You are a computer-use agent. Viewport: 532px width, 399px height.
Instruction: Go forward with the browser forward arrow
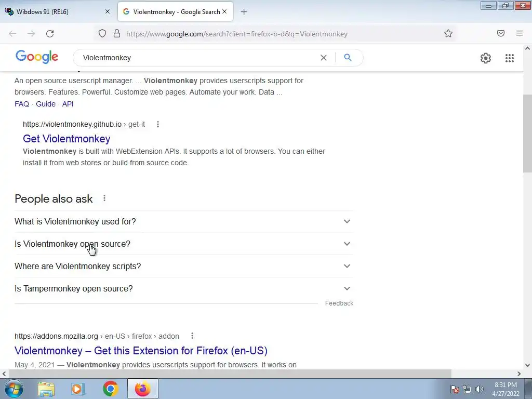pos(31,34)
